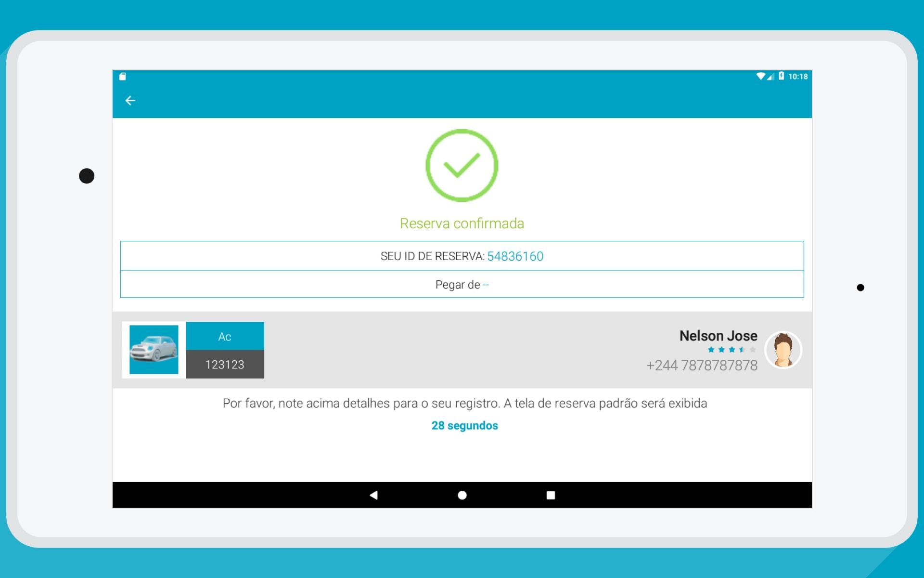
Task: Tap the Wi-Fi status icon
Action: point(761,76)
